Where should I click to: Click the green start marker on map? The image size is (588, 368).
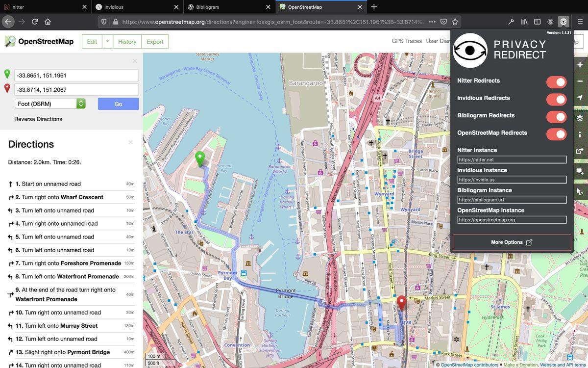pos(200,158)
